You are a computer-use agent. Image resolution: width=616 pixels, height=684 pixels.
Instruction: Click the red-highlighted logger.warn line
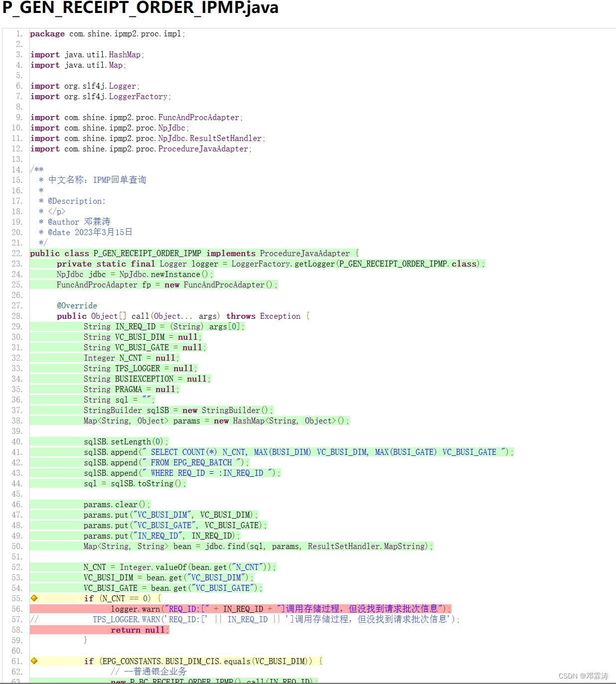click(279, 609)
